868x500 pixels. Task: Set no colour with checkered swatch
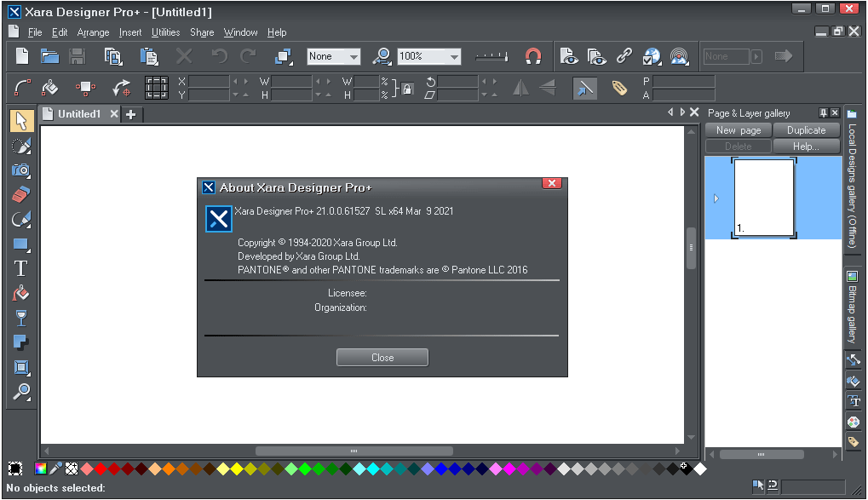(72, 469)
